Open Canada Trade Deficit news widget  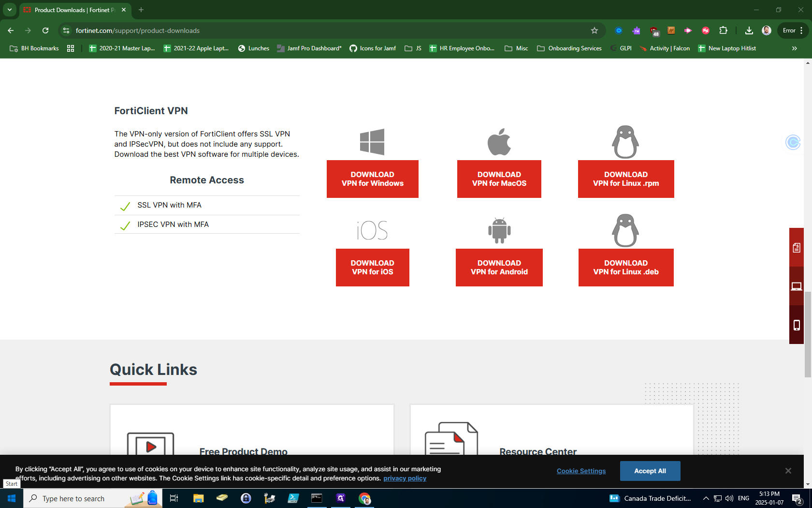click(651, 498)
